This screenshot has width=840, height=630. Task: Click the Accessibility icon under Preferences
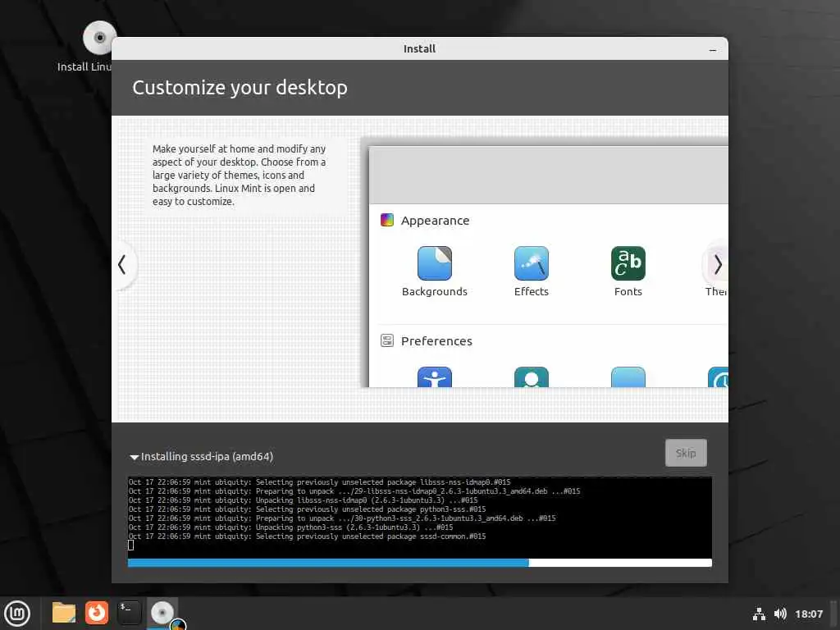435,377
